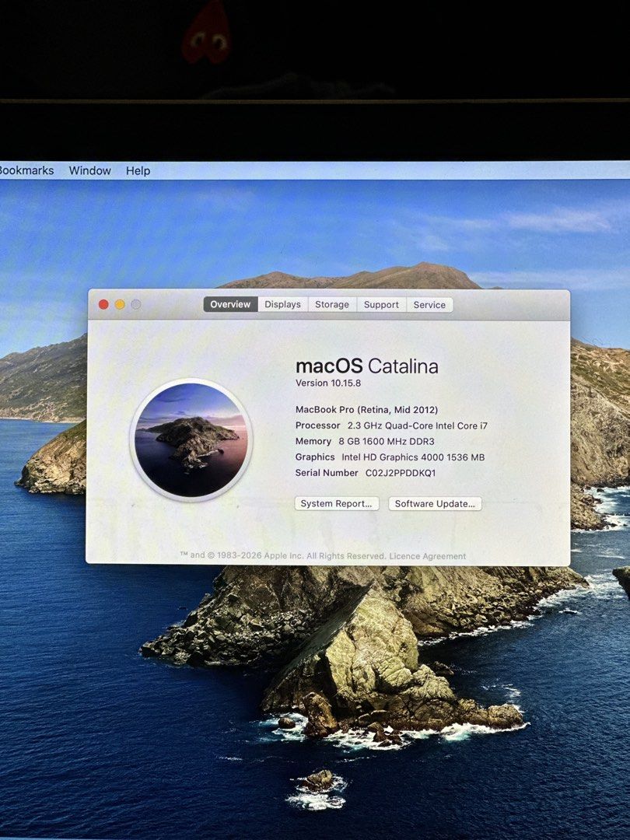Click the macOS Catalina island logo
The image size is (630, 840).
[191, 439]
